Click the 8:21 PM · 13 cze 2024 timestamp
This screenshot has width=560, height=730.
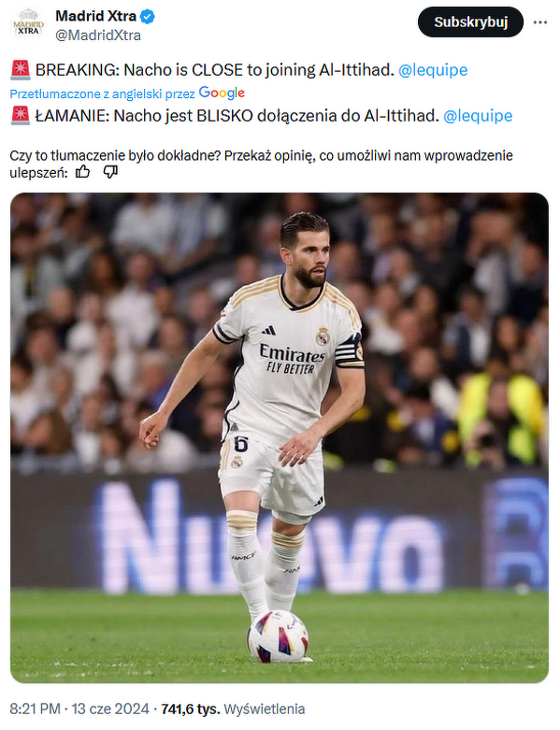79,709
